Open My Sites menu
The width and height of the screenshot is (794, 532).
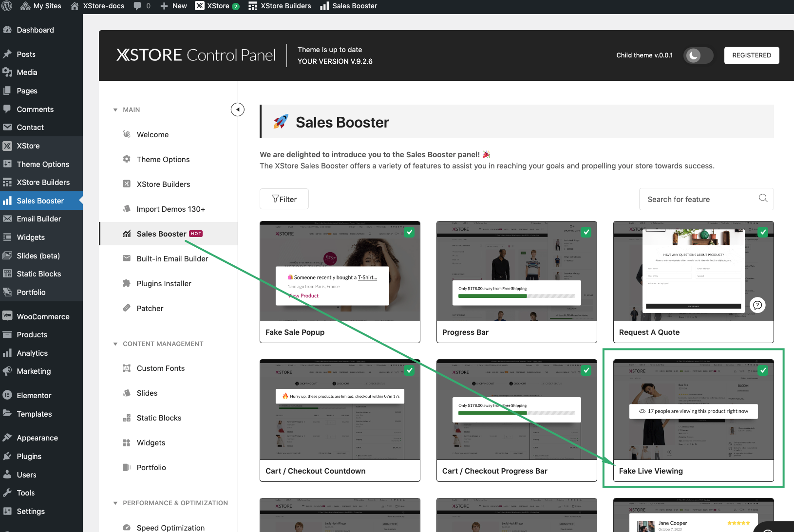pos(41,6)
